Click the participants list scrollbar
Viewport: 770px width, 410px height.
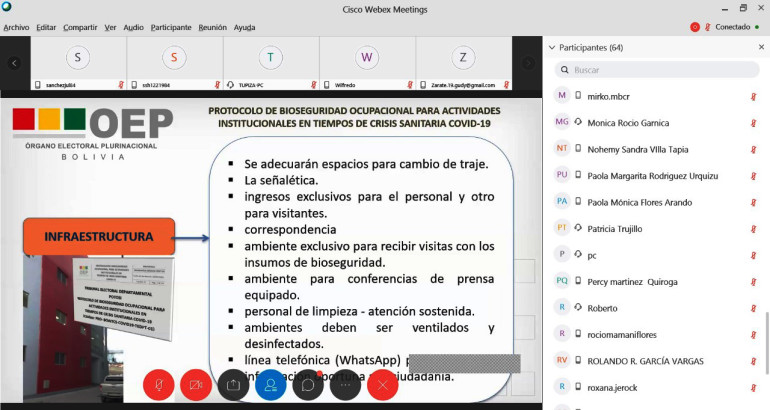[x=766, y=330]
